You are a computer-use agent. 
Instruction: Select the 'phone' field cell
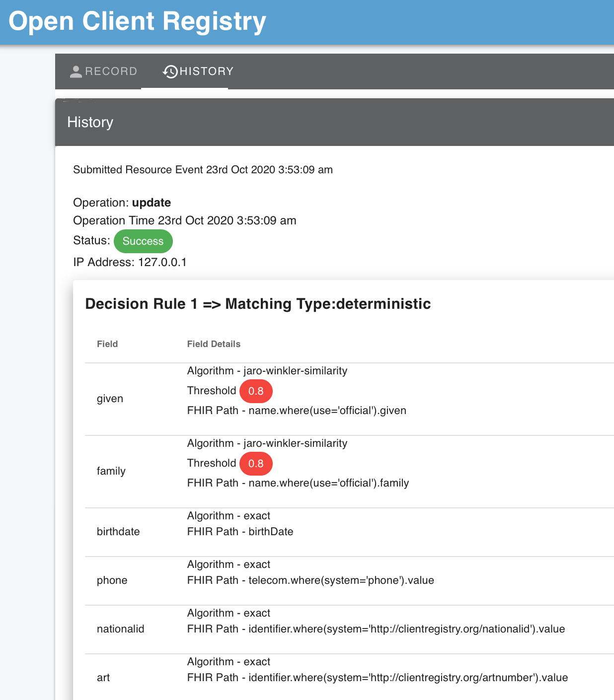pos(112,580)
